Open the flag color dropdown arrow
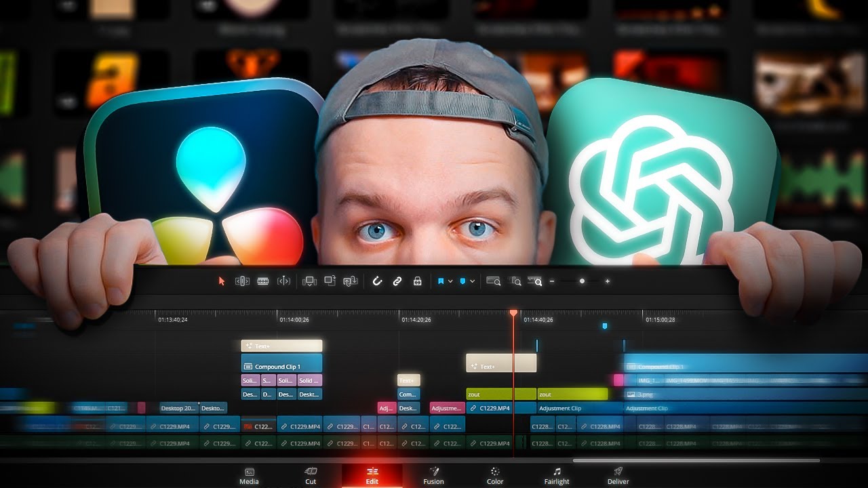The height and width of the screenshot is (488, 868). (450, 281)
